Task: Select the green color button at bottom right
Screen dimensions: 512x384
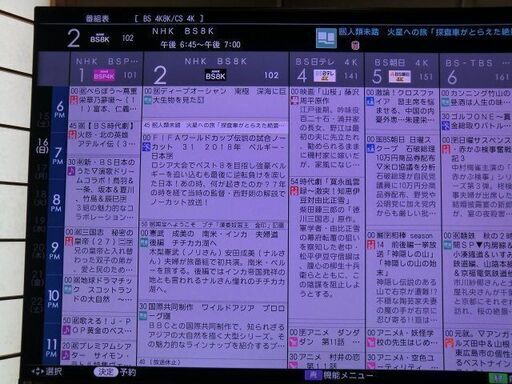Action: 497,378
